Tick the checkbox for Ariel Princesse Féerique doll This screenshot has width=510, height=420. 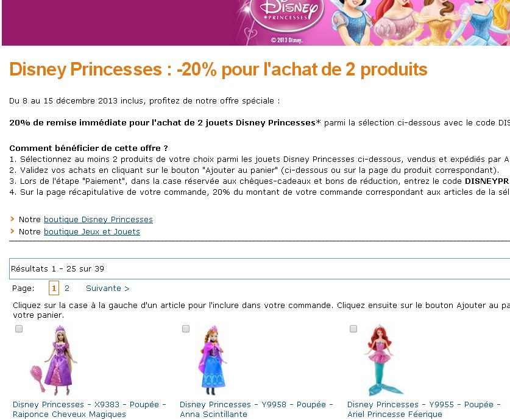click(353, 329)
